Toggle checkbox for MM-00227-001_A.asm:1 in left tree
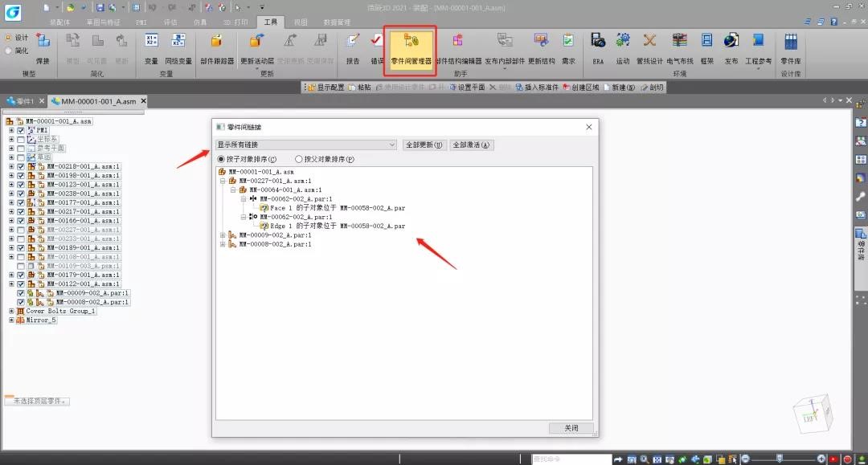The height and width of the screenshot is (465, 868). [x=20, y=230]
